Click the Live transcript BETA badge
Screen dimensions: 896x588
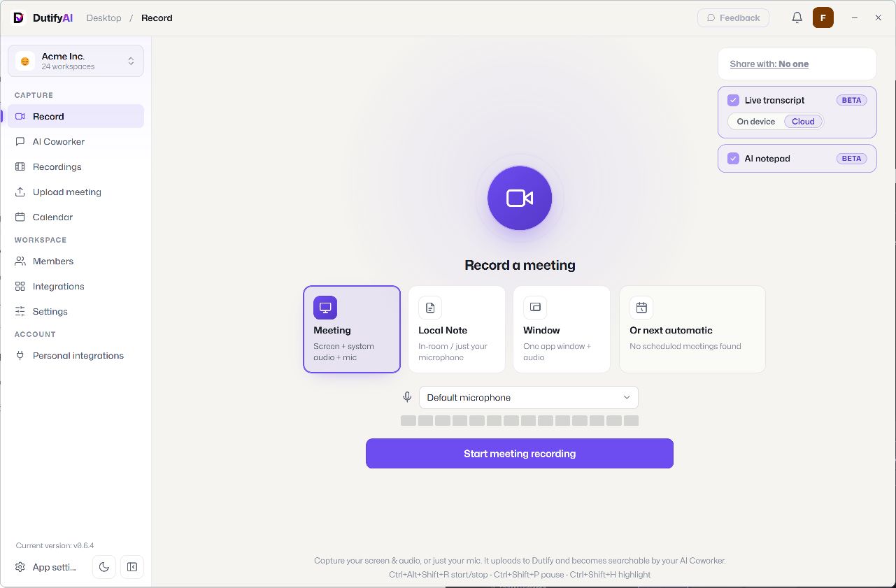pyautogui.click(x=851, y=100)
